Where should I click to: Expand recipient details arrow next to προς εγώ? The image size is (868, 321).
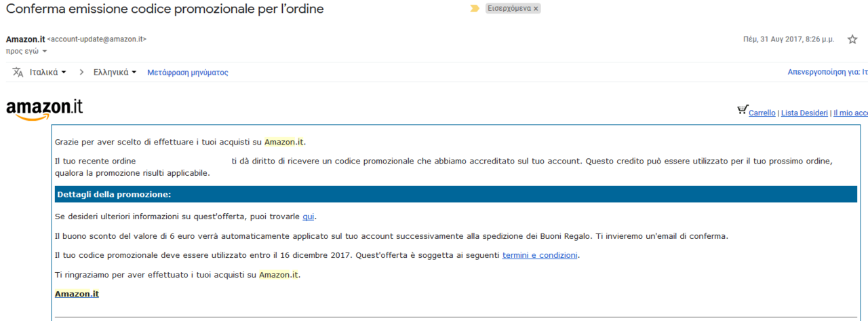[45, 52]
